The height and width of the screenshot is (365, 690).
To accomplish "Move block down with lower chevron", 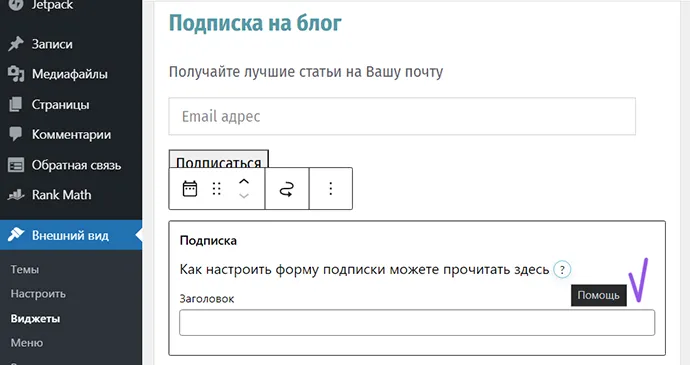I will coord(244,196).
